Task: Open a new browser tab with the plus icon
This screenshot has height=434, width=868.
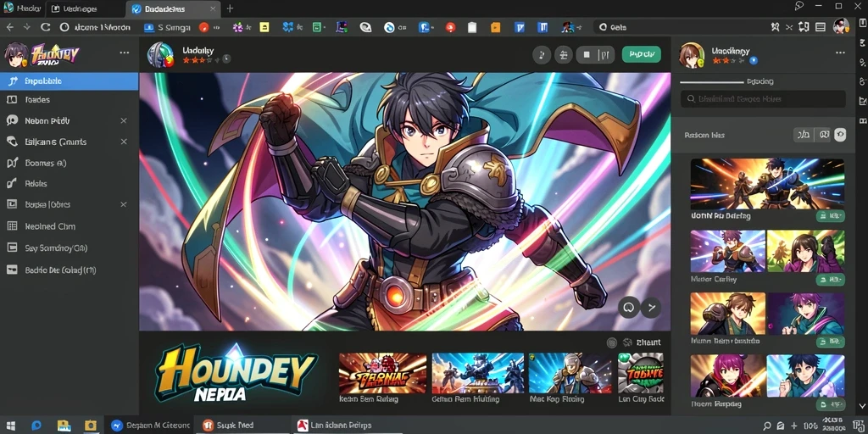Action: (x=230, y=8)
